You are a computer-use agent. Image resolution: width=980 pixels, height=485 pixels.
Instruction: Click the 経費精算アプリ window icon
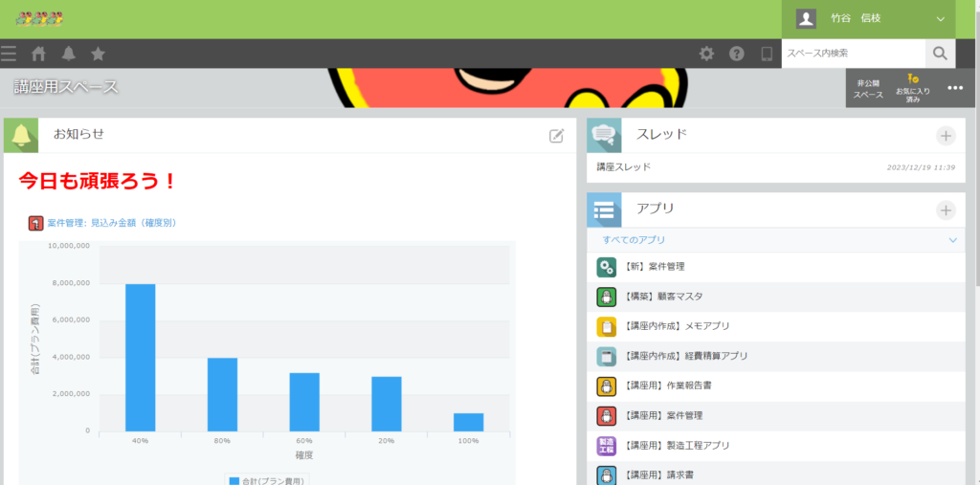pyautogui.click(x=606, y=356)
